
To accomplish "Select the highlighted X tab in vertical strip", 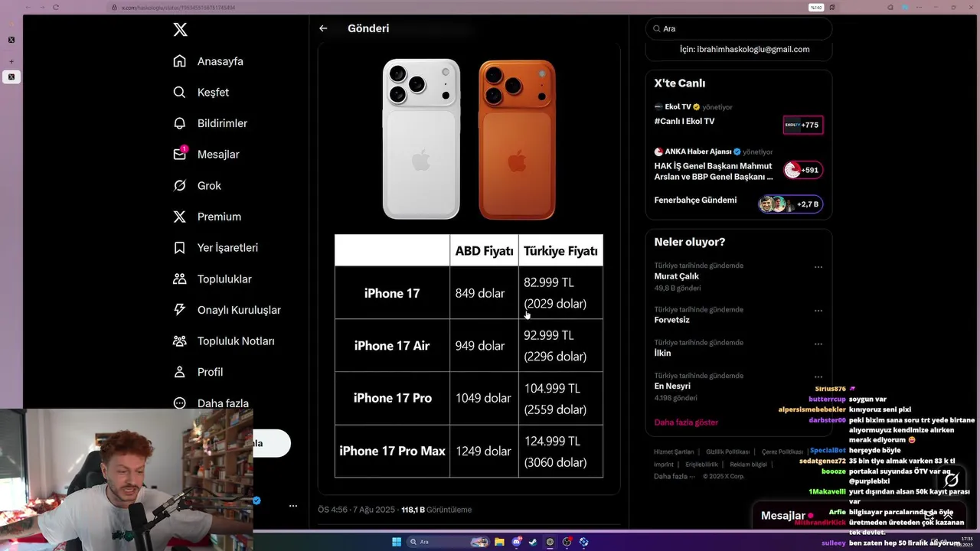I will pyautogui.click(x=11, y=77).
